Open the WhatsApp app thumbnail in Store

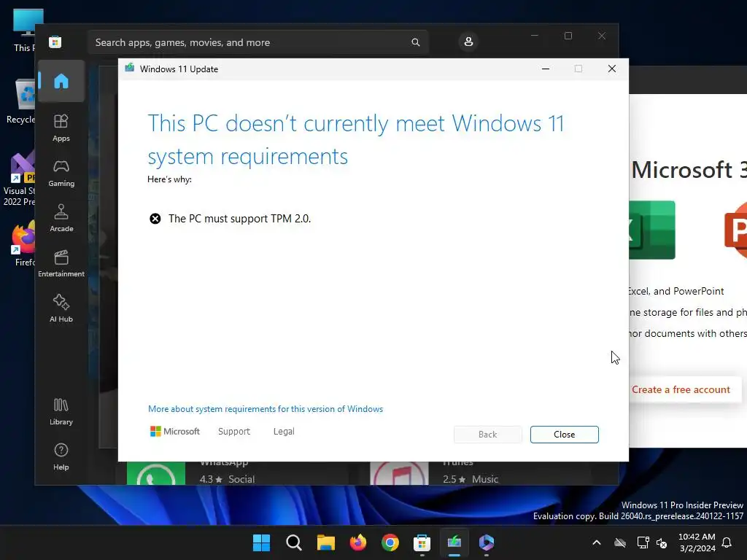(x=156, y=473)
